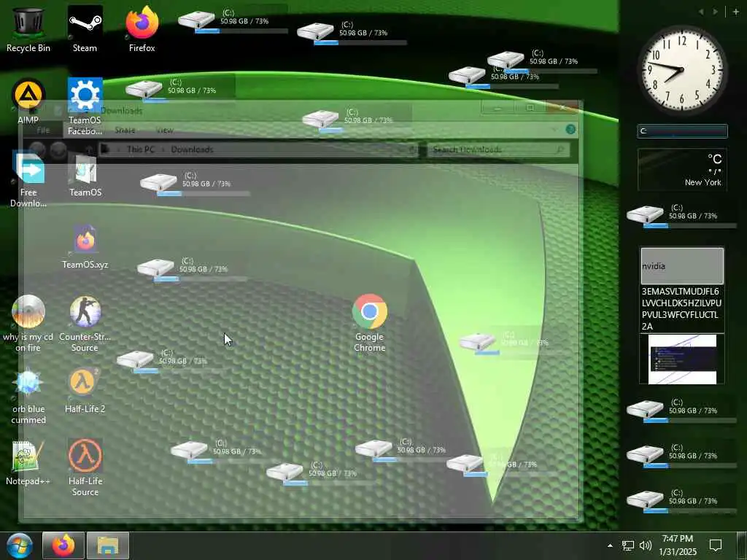Select 'Downloads' in the address breadcrumb

[192, 149]
